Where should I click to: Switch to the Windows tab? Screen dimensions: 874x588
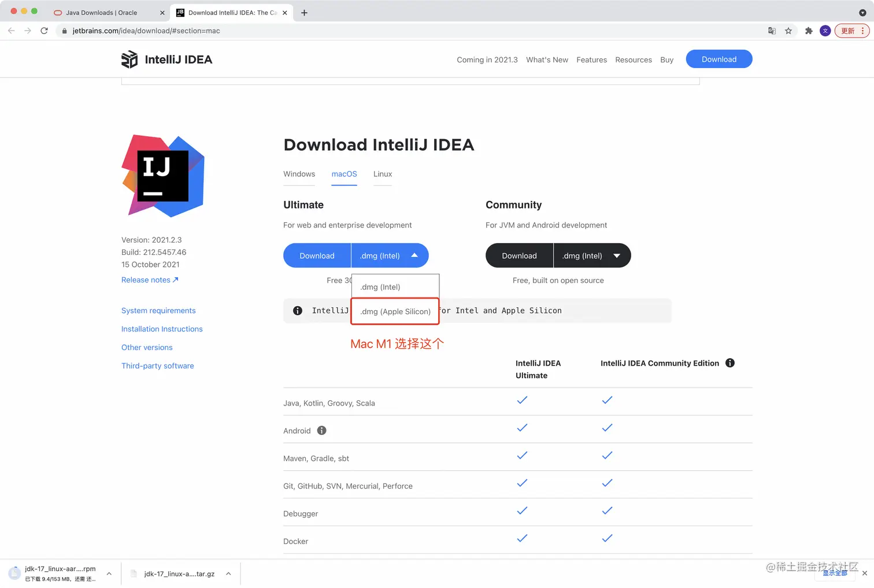point(299,174)
